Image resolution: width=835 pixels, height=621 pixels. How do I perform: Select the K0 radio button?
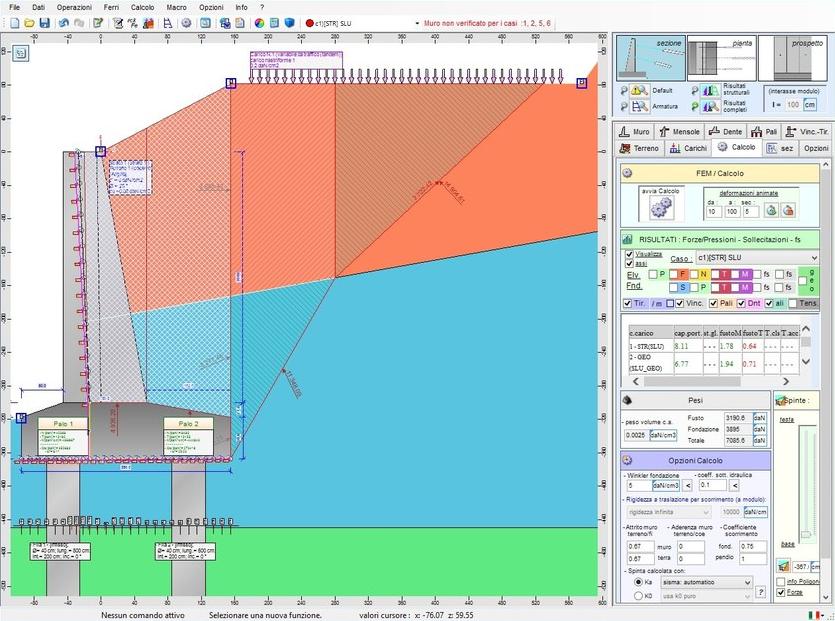point(638,596)
